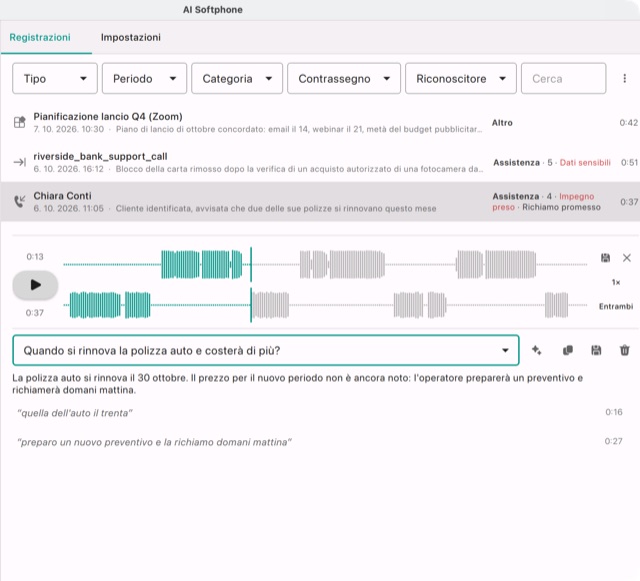
Task: Save the audio using the player save icon
Action: 605,258
